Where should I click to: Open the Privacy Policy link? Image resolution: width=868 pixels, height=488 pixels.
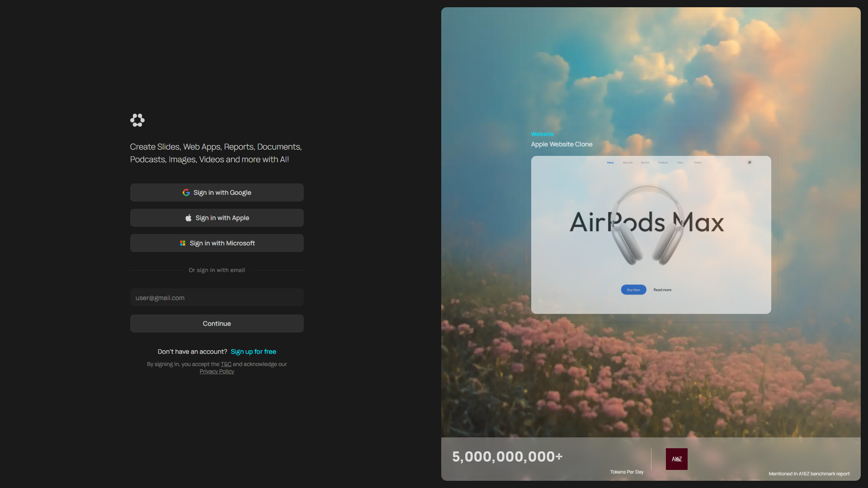click(x=217, y=371)
